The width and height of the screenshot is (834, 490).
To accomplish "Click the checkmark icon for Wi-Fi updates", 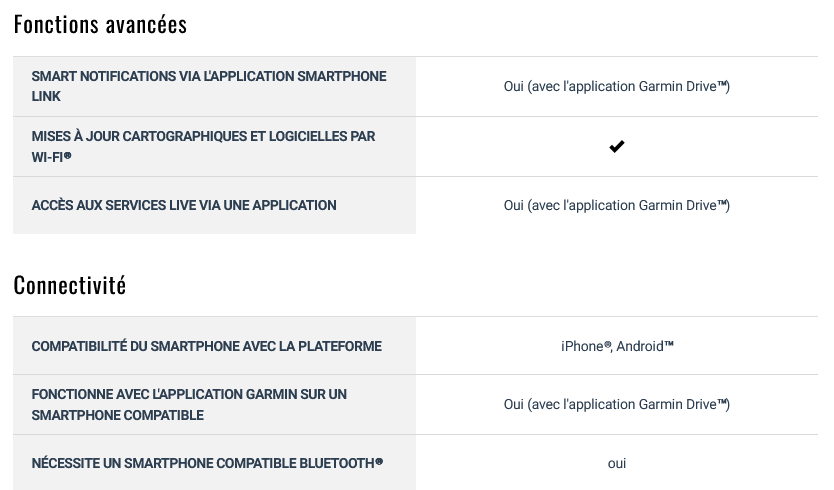I will (616, 146).
